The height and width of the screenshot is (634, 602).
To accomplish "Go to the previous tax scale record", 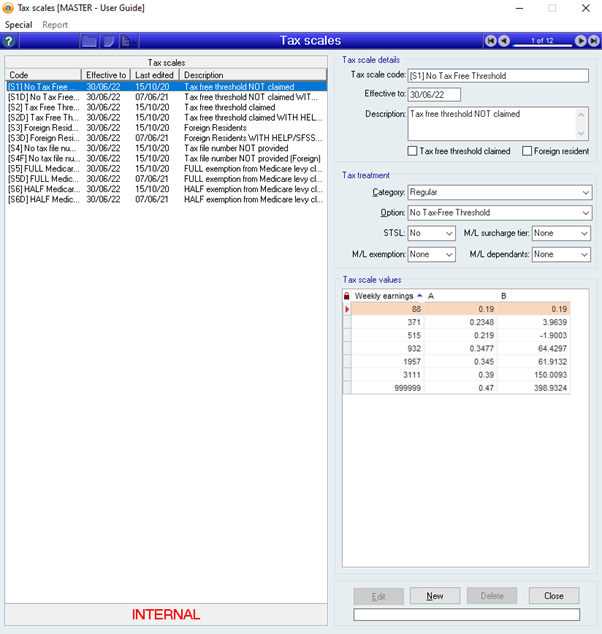I will [504, 41].
